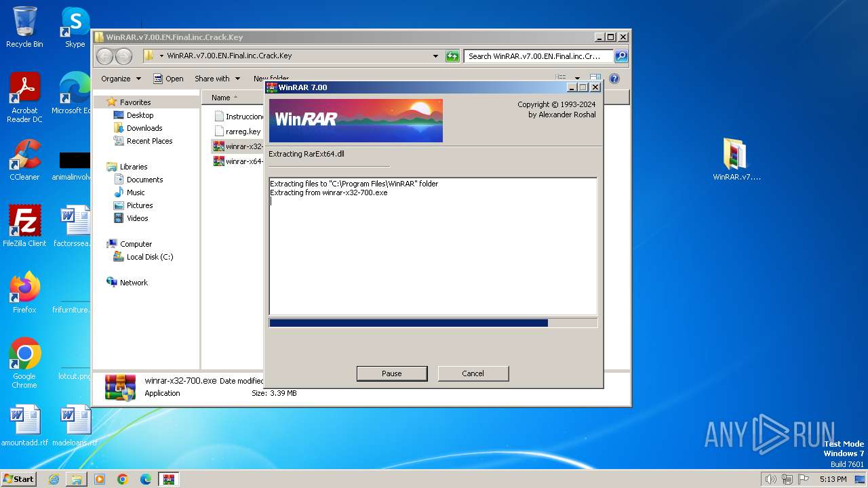Open Edge from taskbar
This screenshot has width=868, height=488.
pos(145,479)
